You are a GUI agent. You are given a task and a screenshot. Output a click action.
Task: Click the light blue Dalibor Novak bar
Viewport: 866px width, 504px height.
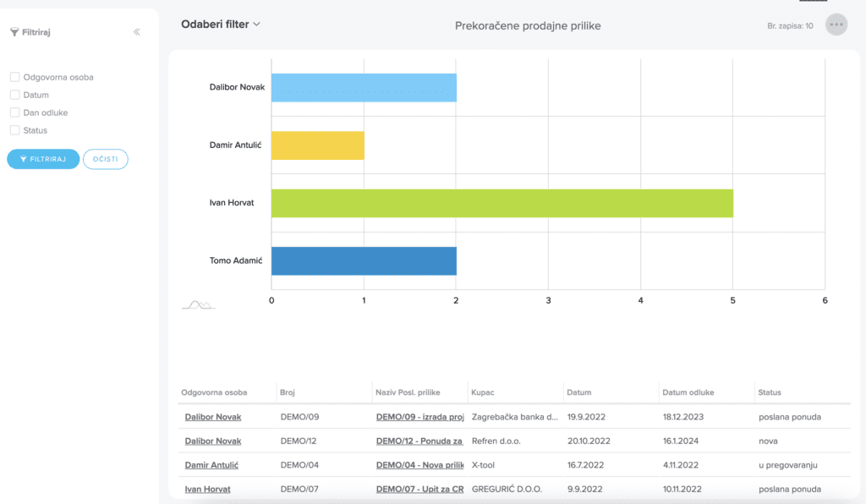[x=364, y=87]
